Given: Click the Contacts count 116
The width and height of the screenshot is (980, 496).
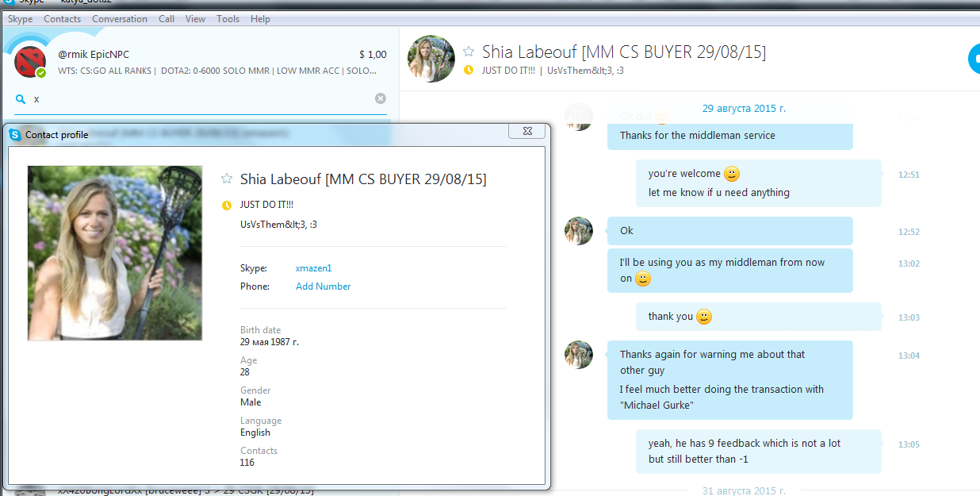Looking at the screenshot, I should coord(247,462).
